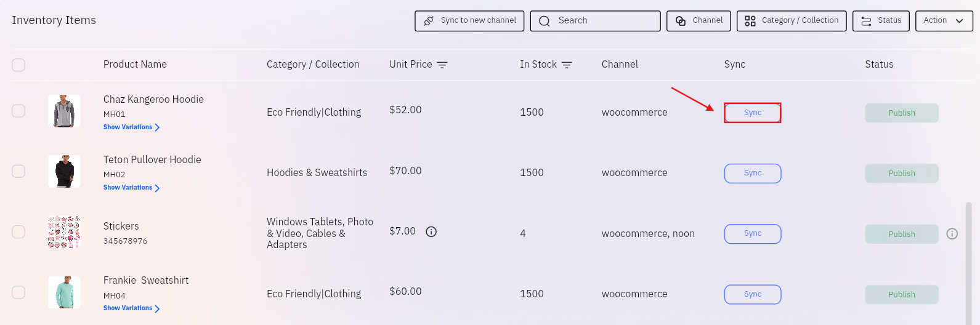
Task: Open the Action dropdown
Action: [x=944, y=20]
